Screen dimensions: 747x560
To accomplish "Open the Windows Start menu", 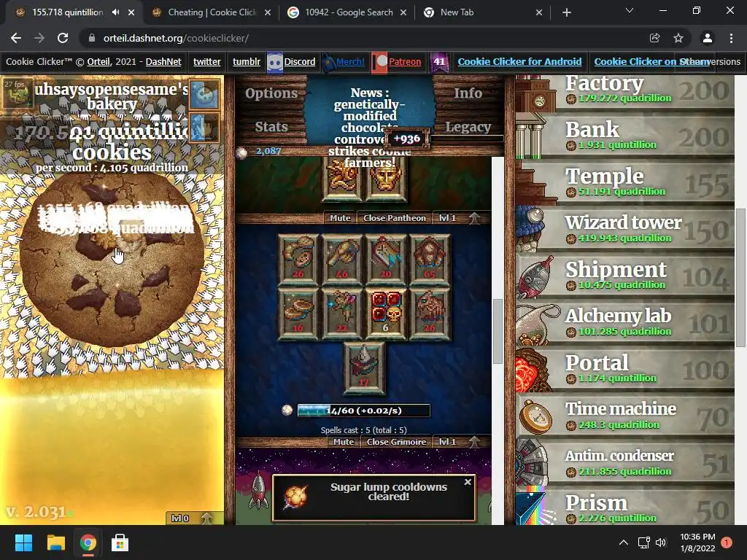I will coord(23,542).
